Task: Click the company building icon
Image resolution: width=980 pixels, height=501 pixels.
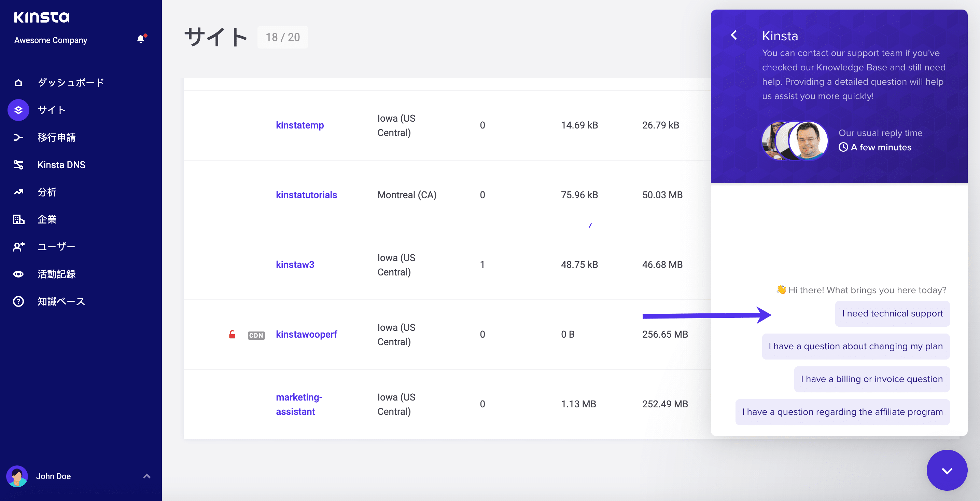Action: (x=18, y=220)
